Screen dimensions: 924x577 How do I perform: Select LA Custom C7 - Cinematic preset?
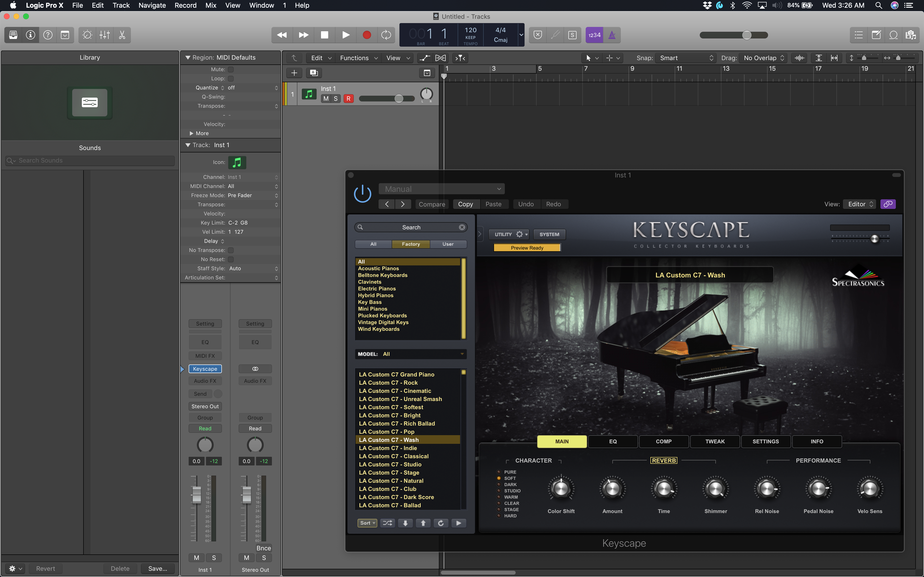pos(395,391)
